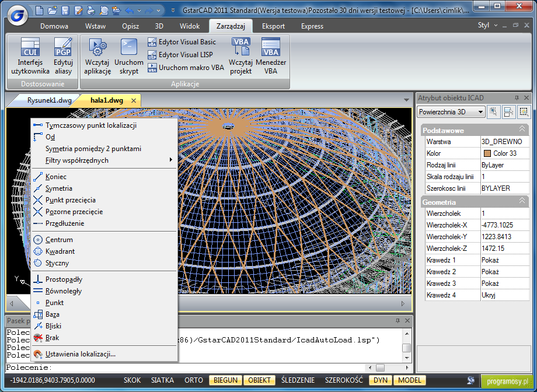Screen dimensions: 537x392
Task: Enable ŚLEDZENIE object tracking
Action: 298,380
